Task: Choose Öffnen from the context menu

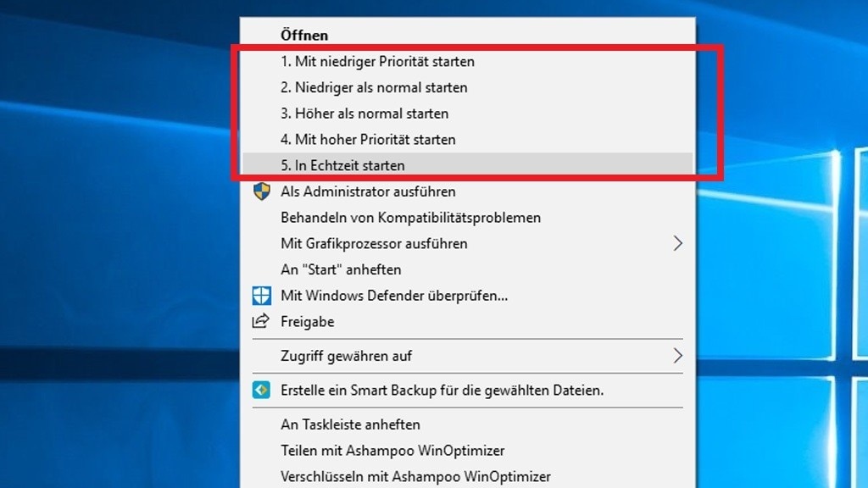Action: pos(303,36)
